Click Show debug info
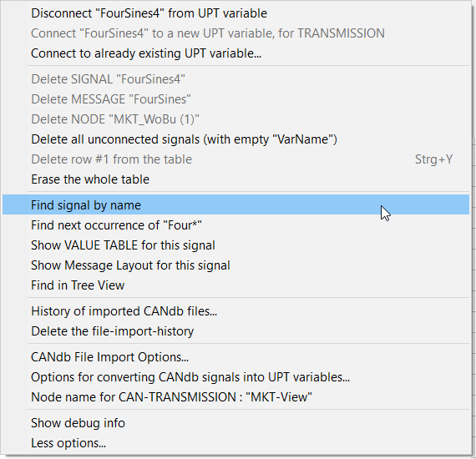Screen dimensions: 476x459 [x=235, y=423]
